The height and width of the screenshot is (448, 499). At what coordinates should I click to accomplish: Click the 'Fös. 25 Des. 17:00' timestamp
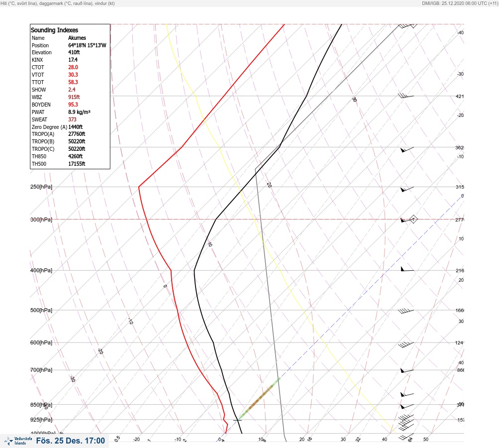pos(70,441)
